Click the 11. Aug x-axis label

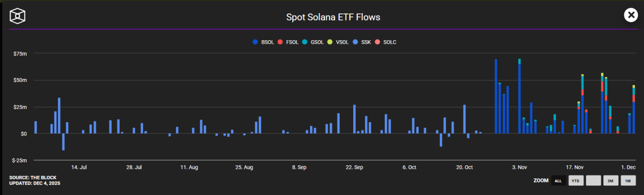point(189,167)
